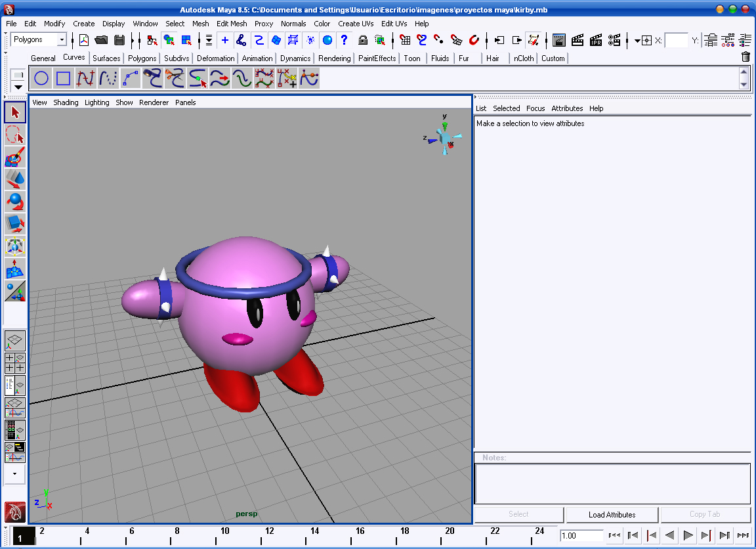Select the Universal Manipulator tool
This screenshot has height=549, width=756.
pos(15,246)
